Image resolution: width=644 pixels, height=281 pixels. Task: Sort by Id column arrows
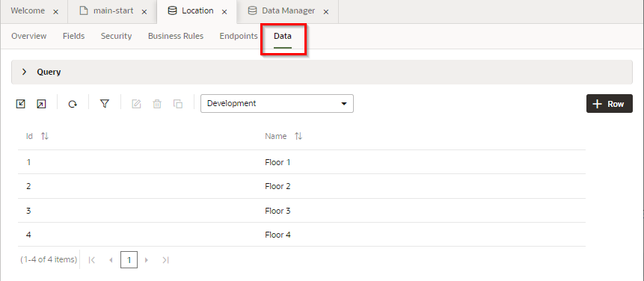(45, 136)
